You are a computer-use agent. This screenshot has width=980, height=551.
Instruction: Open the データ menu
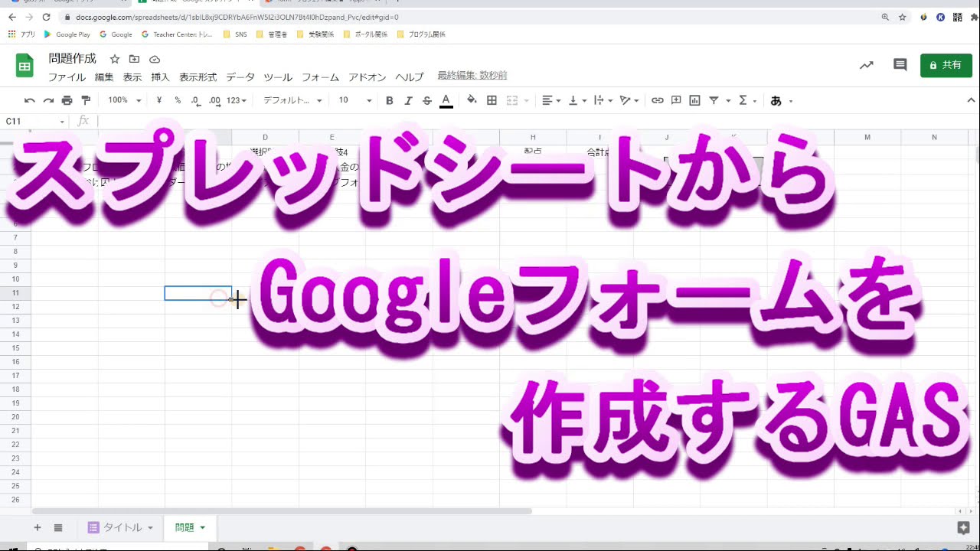coord(240,77)
